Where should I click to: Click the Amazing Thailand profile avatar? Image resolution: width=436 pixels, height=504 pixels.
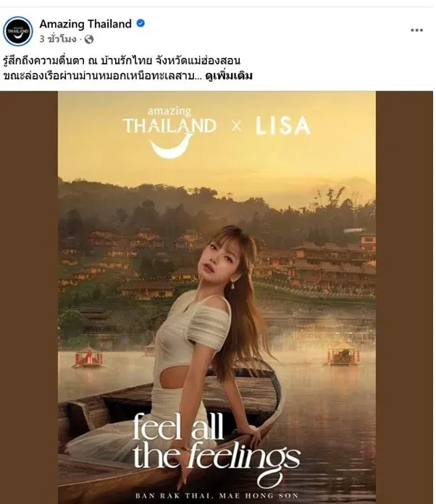(17, 31)
